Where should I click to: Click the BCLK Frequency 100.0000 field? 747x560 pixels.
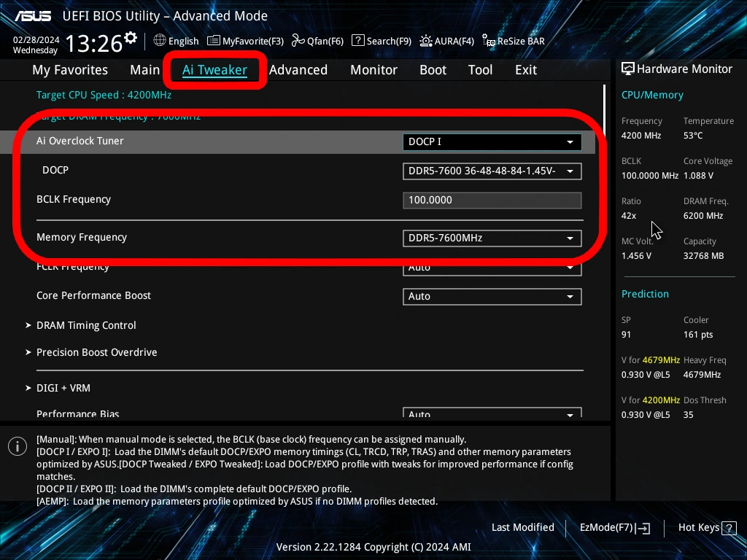[492, 200]
